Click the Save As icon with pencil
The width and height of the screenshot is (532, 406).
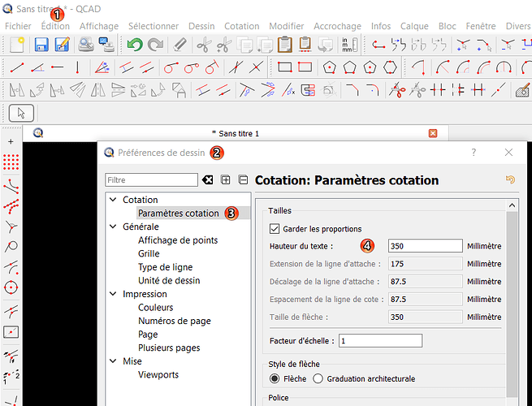coord(63,45)
